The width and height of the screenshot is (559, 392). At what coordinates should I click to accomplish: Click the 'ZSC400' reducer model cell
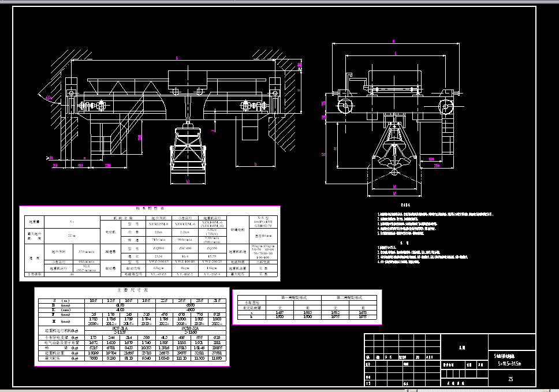(185, 248)
